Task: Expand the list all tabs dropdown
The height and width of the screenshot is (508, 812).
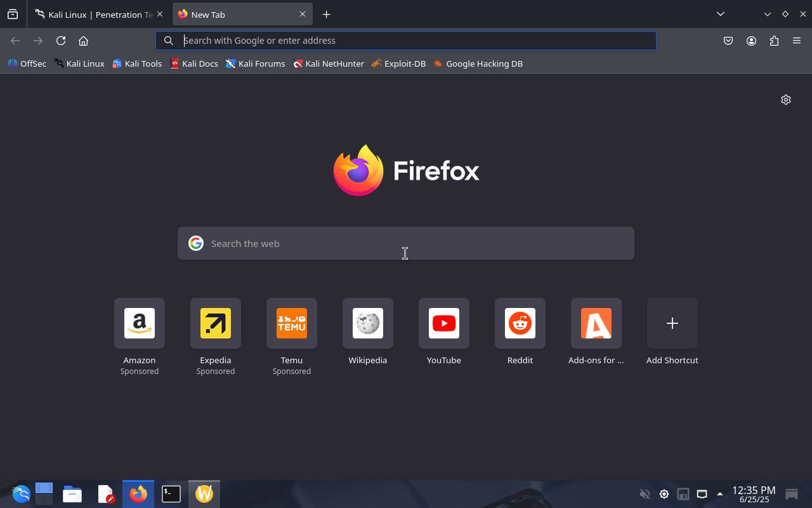Action: pyautogui.click(x=721, y=14)
